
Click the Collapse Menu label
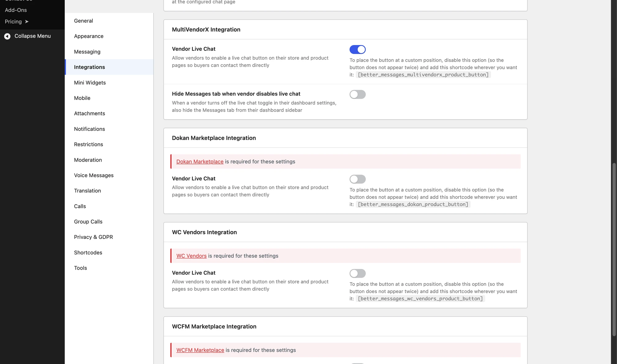(x=33, y=36)
